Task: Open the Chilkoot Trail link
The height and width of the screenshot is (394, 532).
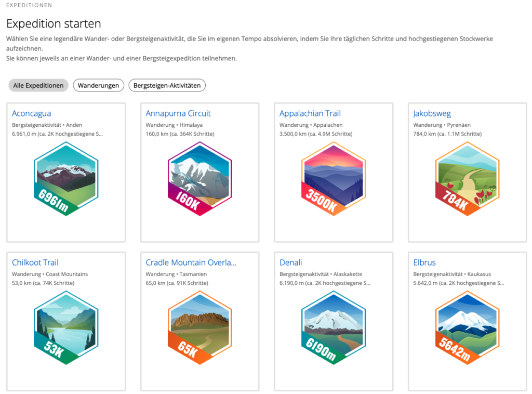Action: (35, 262)
